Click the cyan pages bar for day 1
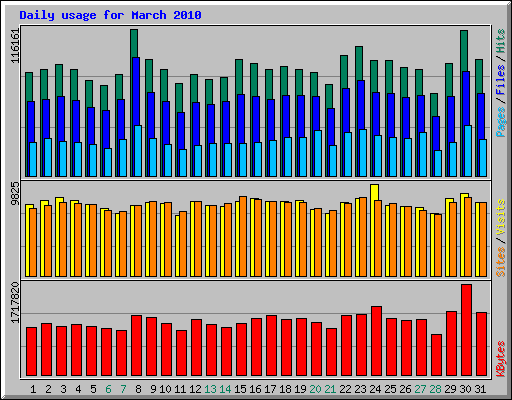Image resolution: width=512 pixels, height=400 pixels. click(33, 159)
